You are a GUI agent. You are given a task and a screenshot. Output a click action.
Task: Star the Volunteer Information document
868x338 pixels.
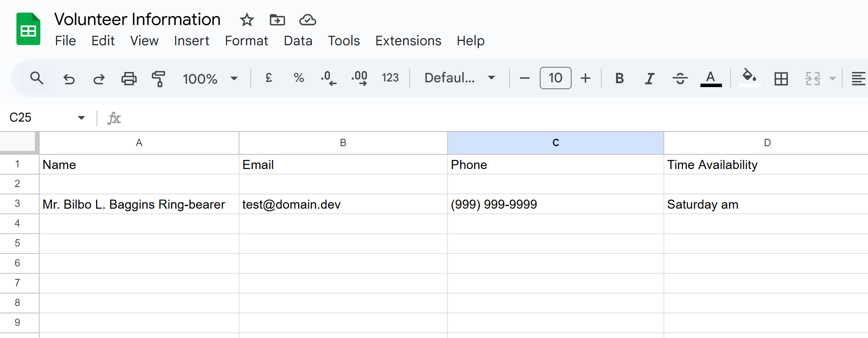tap(247, 20)
